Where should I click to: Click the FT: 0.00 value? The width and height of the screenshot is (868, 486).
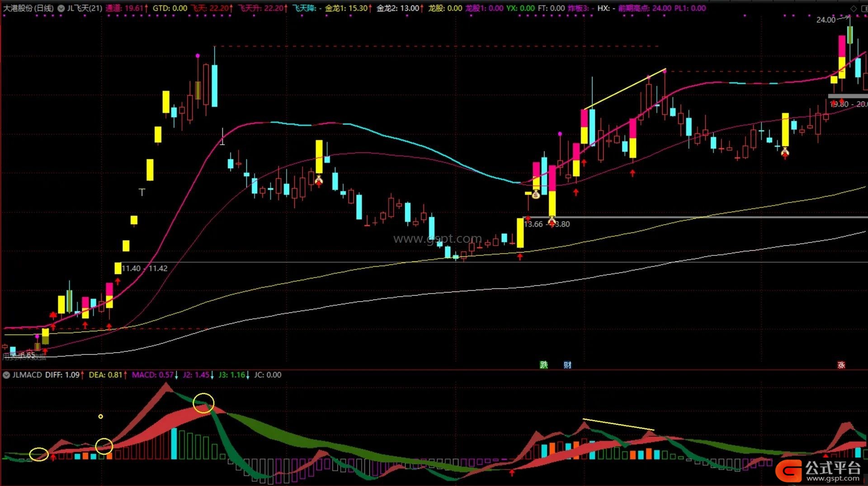[x=551, y=8]
